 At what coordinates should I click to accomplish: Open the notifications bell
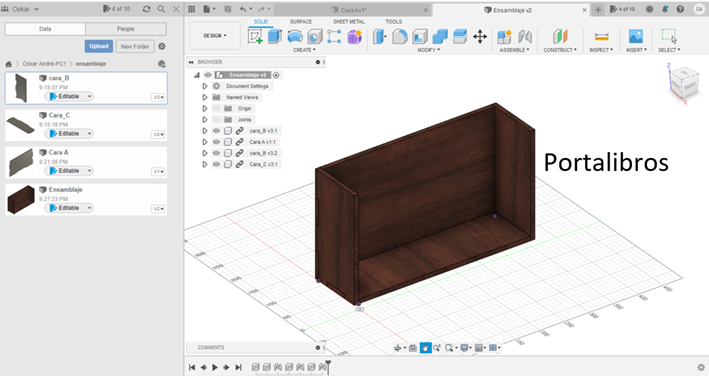665,9
